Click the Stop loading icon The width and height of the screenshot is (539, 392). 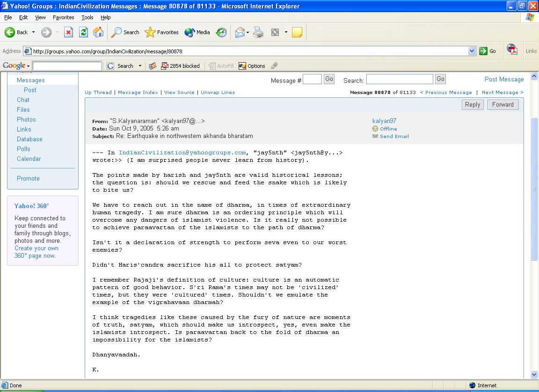pyautogui.click(x=69, y=32)
